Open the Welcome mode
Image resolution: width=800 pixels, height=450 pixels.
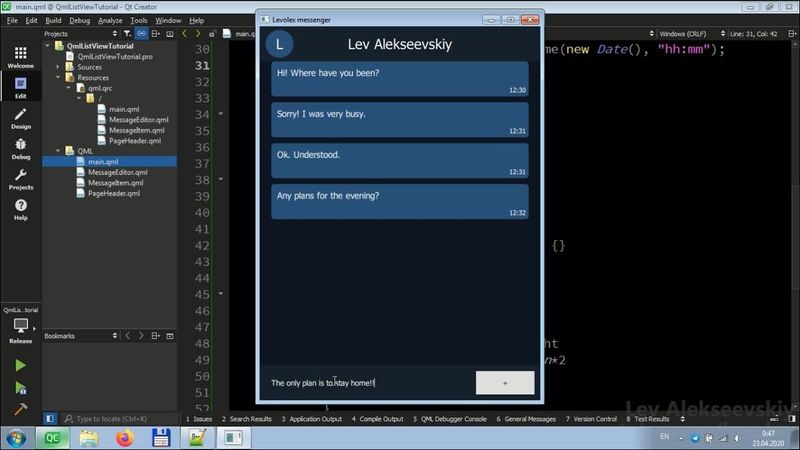[x=20, y=55]
